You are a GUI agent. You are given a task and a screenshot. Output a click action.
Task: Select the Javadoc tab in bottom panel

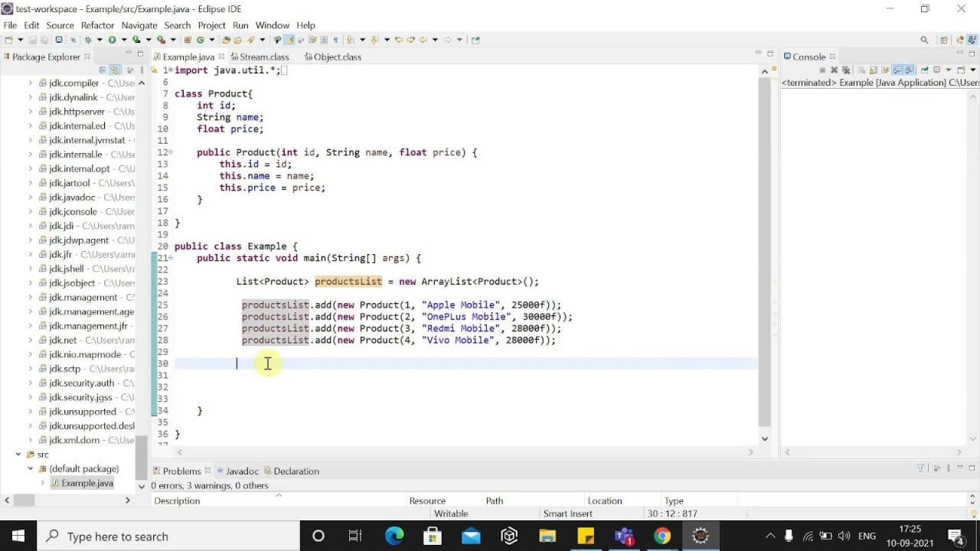click(x=242, y=471)
